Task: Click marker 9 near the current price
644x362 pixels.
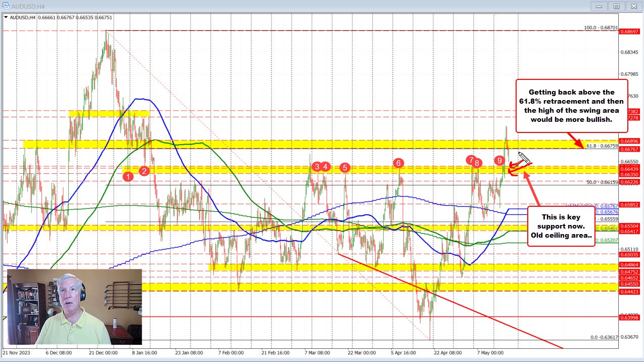Action: (x=500, y=161)
